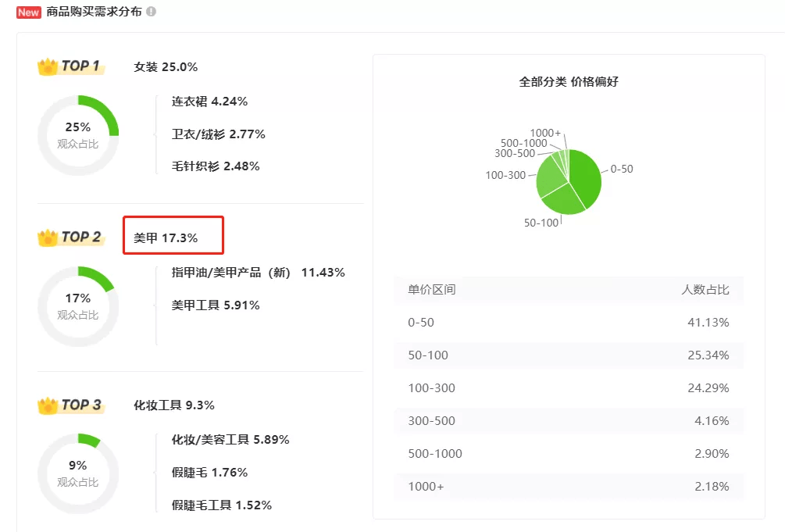
Task: Click the 300-500 pie chart label
Action: (515, 153)
